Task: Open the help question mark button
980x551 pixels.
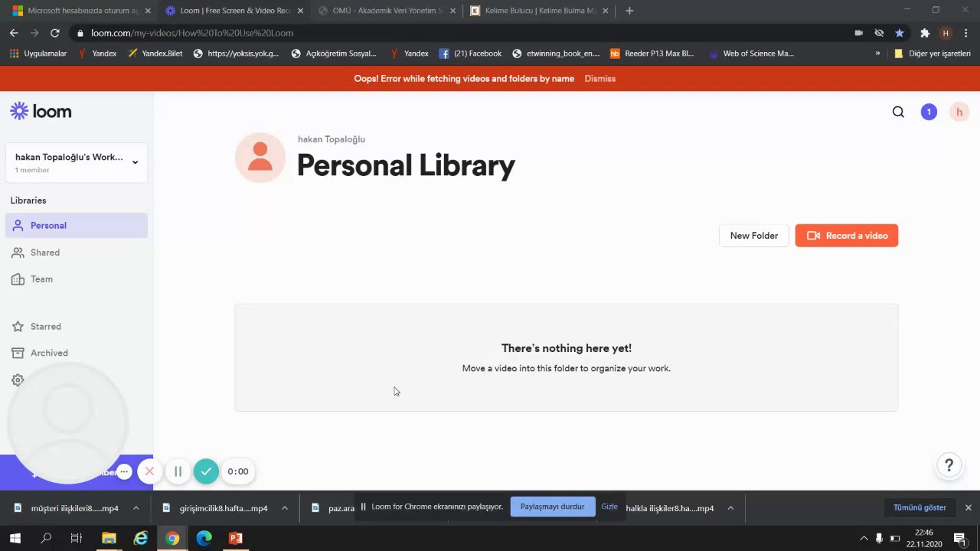Action: (949, 465)
